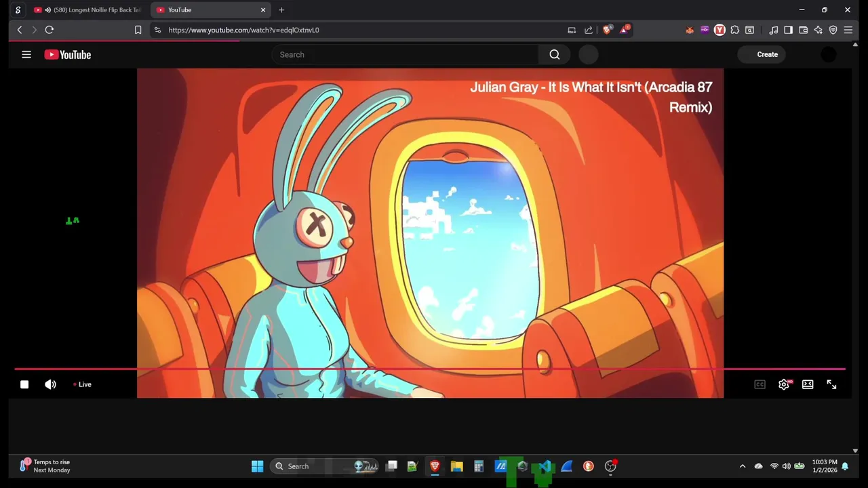Click the voice search microphone button
The height and width of the screenshot is (488, 868).
pos(589,55)
